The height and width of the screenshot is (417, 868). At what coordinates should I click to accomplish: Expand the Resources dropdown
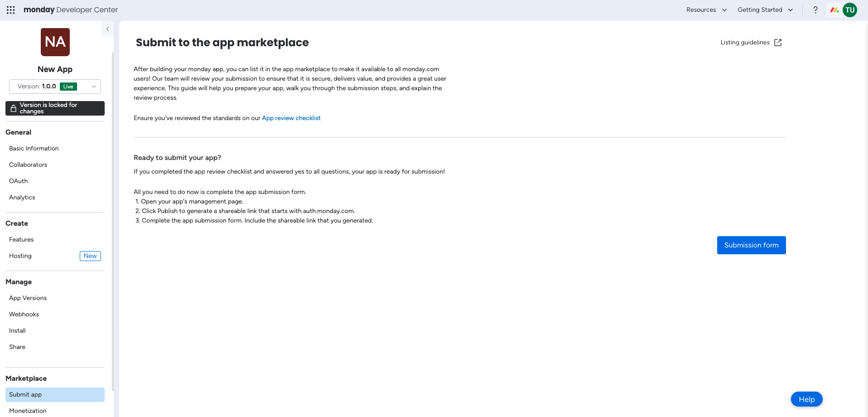pos(706,10)
